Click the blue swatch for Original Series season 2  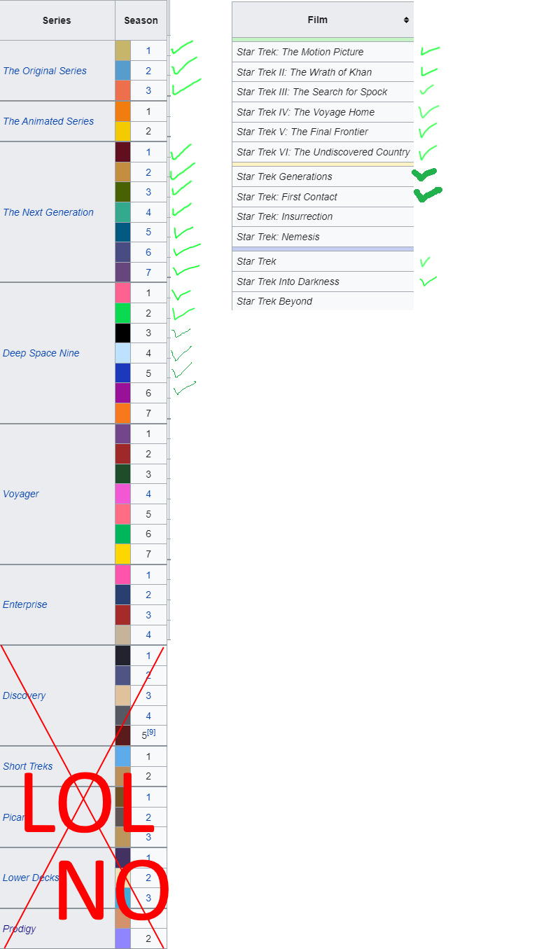(122, 71)
